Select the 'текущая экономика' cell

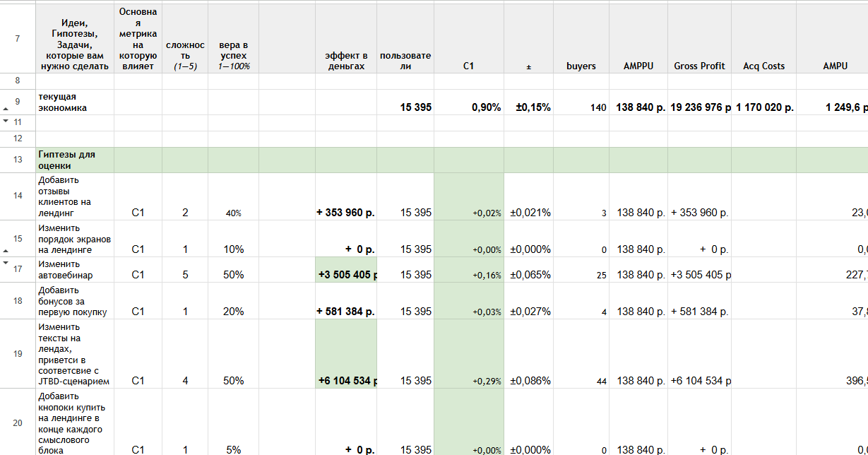tap(75, 102)
